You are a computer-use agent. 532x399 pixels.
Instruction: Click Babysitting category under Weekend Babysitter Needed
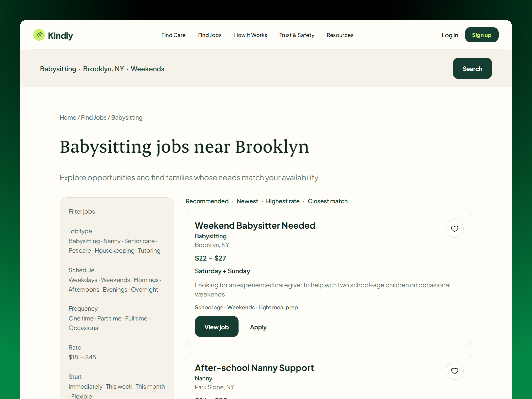pos(211,236)
